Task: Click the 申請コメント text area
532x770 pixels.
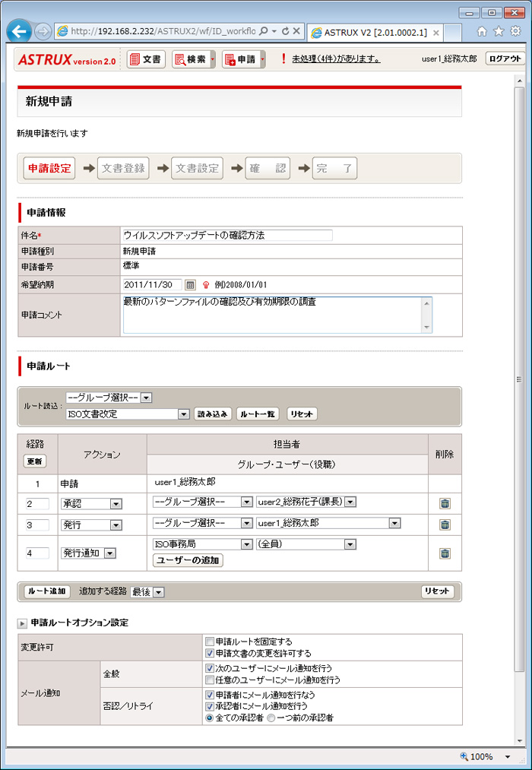Action: (x=277, y=315)
